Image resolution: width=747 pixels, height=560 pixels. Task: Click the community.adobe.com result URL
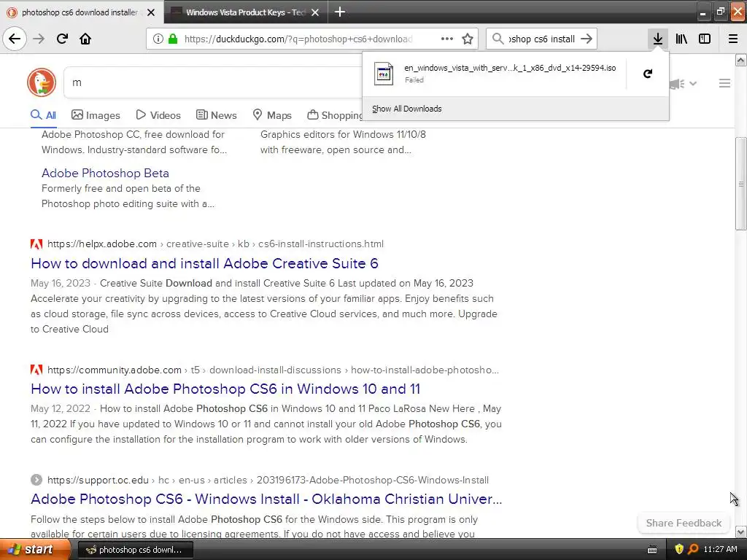pyautogui.click(x=273, y=370)
